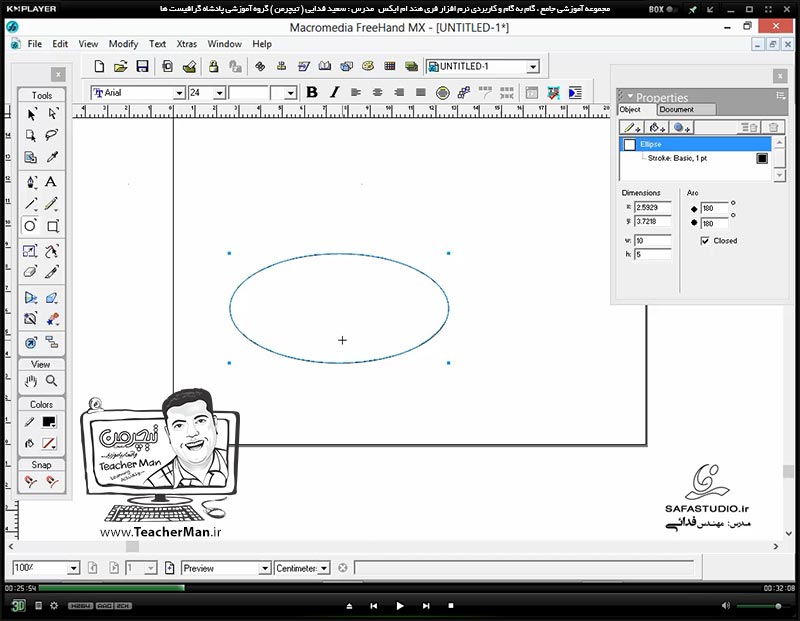Screen dimensions: 800x621
Task: Activate the Text tool (A)
Action: pos(51,182)
